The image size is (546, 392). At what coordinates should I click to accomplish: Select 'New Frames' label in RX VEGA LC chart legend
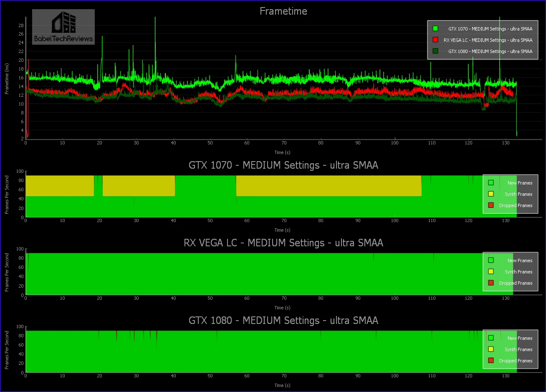point(520,260)
